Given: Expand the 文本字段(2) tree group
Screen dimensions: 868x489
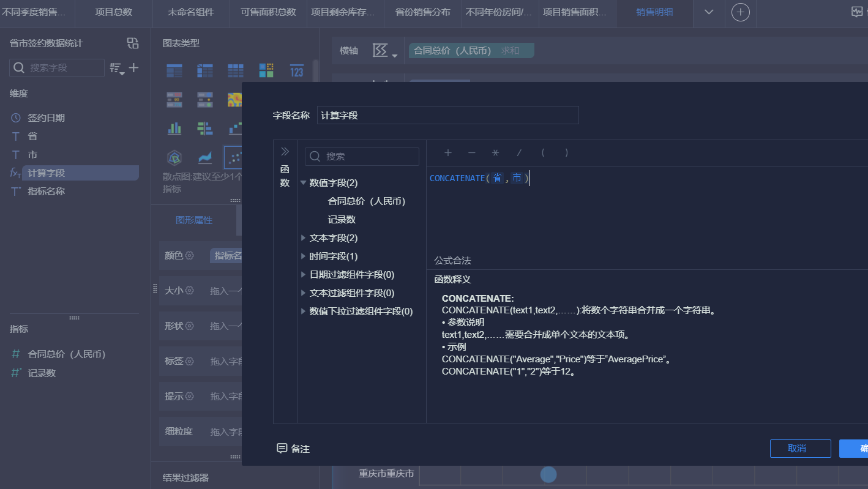Looking at the screenshot, I should [x=303, y=238].
